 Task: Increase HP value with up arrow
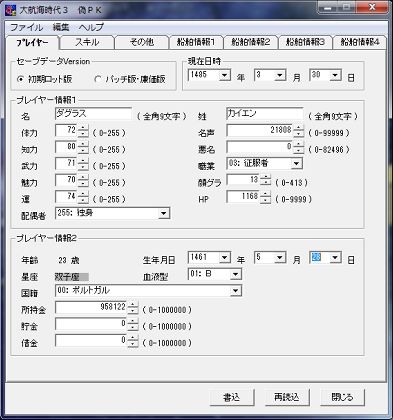point(265,194)
